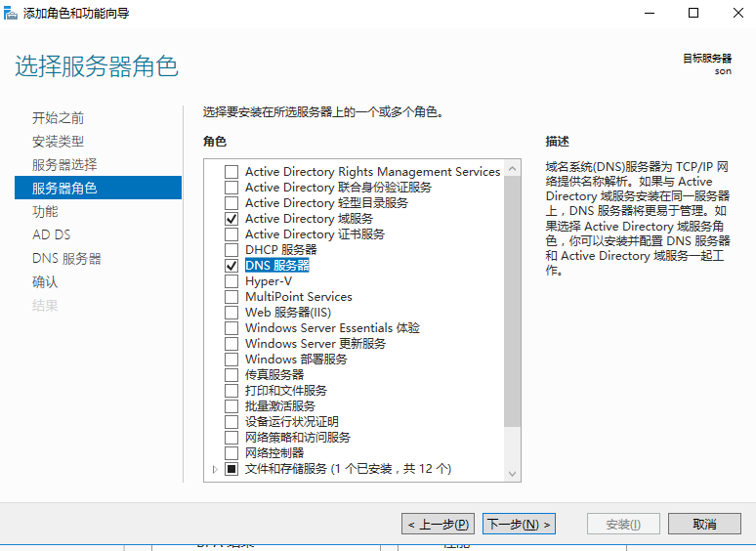Select the Hyper-V role label
The height and width of the screenshot is (551, 756).
coord(269,281)
